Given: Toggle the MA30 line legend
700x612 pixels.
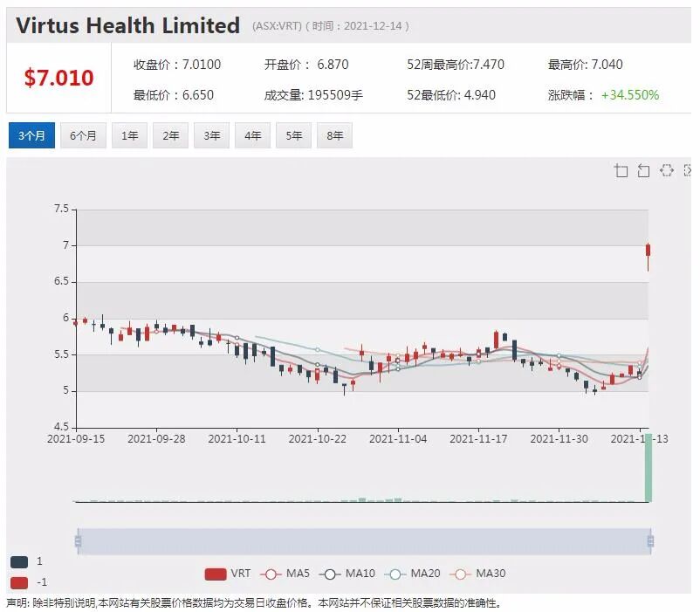Looking at the screenshot, I should click(x=477, y=574).
